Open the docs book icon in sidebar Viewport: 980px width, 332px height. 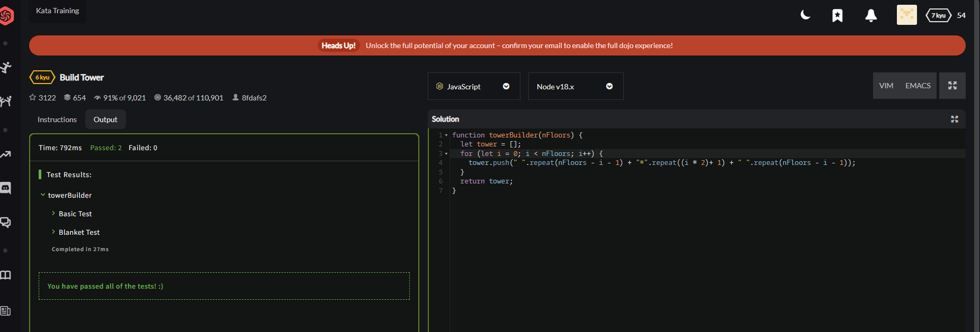(6, 275)
